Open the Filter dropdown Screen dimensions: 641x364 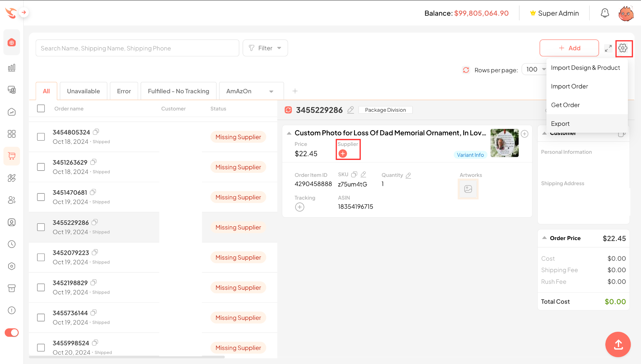click(265, 48)
